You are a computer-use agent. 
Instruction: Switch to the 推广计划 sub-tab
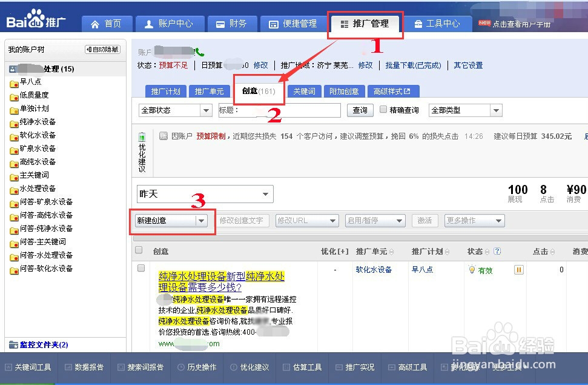click(166, 92)
